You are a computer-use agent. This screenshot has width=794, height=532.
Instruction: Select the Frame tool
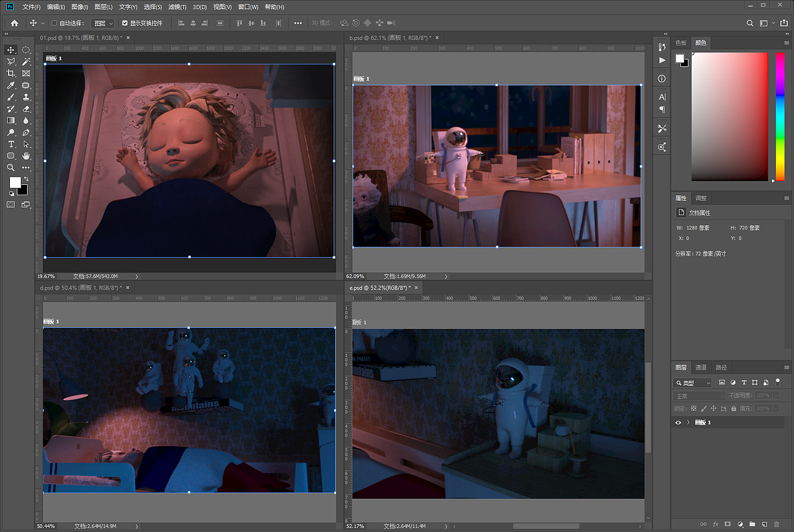(x=26, y=74)
